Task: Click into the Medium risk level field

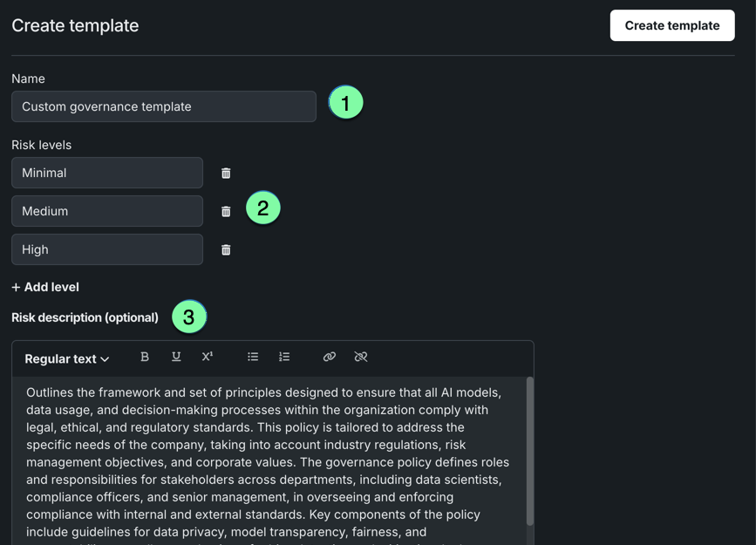Action: pyautogui.click(x=107, y=211)
